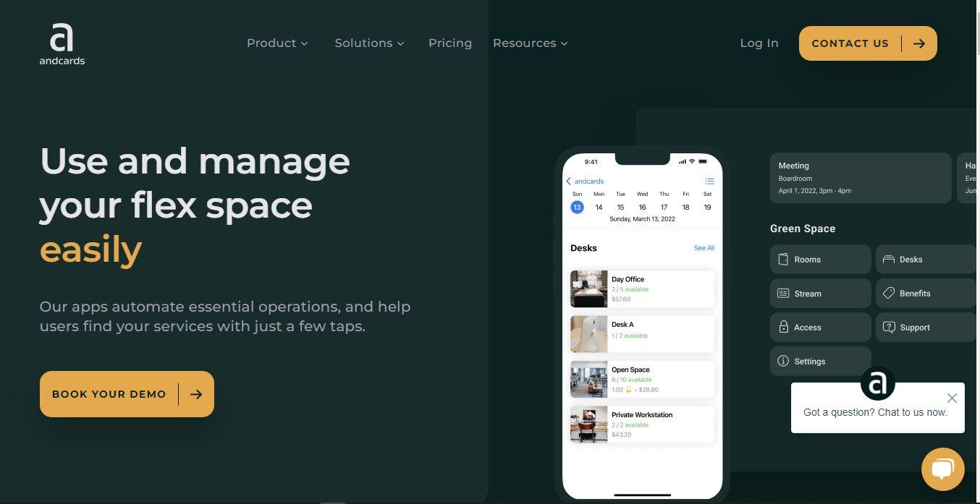
Task: Select date 17 in phone calendar
Action: (664, 207)
